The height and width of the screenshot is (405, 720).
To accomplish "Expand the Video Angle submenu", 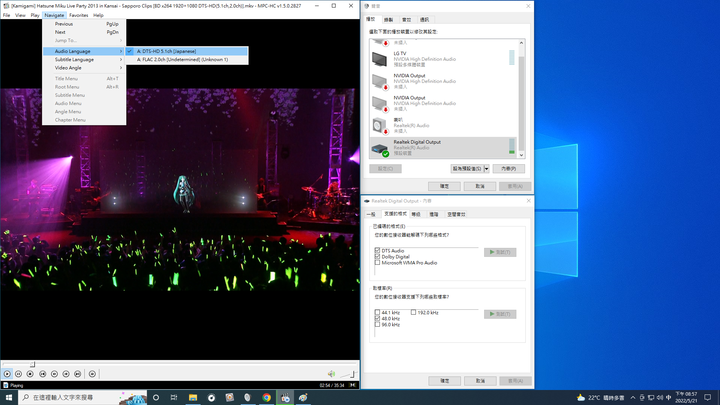I will click(84, 68).
